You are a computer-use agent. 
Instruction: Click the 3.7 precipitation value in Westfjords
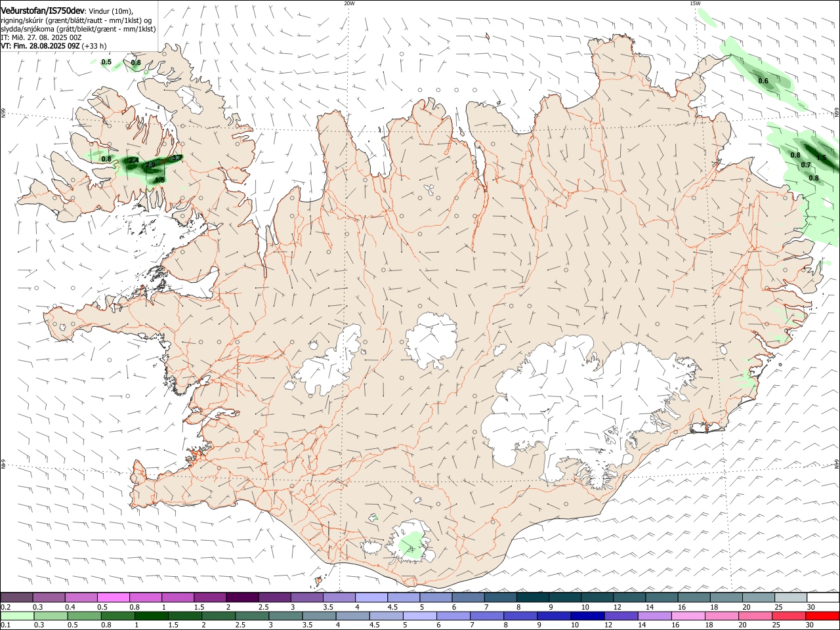[177, 158]
